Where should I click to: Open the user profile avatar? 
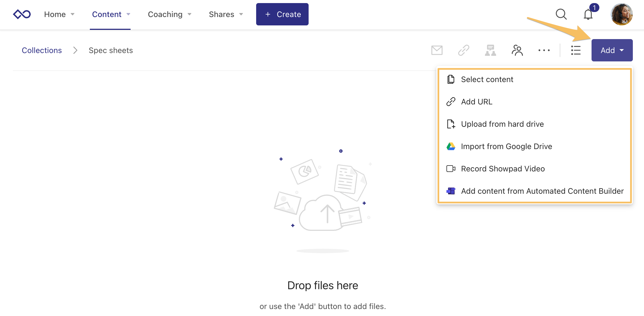coord(622,14)
